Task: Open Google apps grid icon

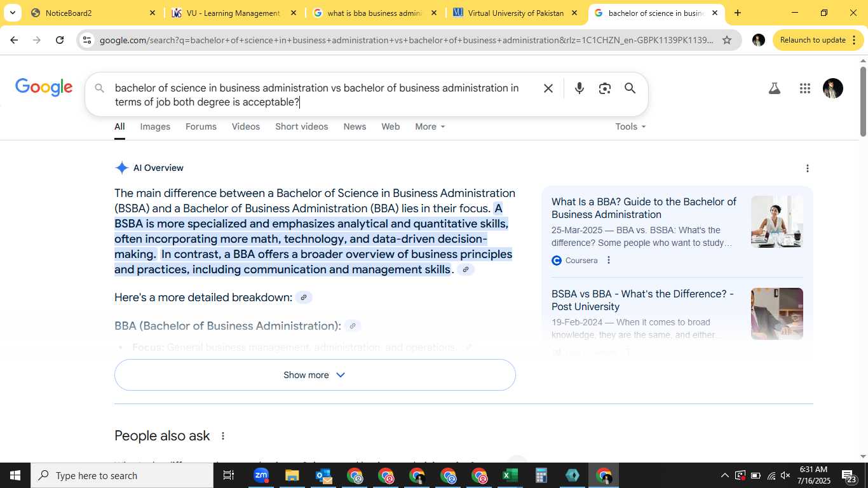Action: [x=805, y=88]
